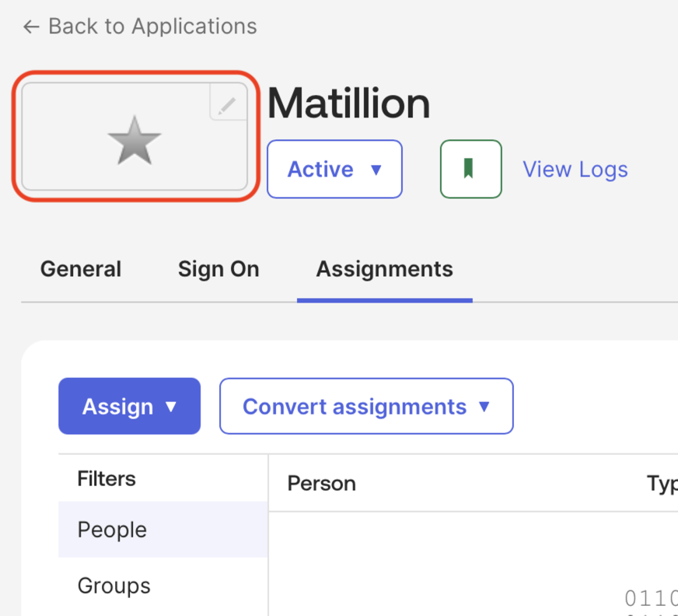Switch to the General tab

[81, 269]
